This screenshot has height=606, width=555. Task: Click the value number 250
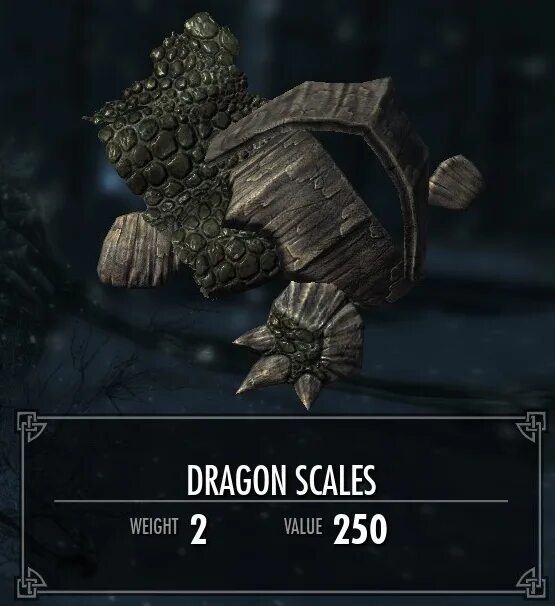click(360, 528)
